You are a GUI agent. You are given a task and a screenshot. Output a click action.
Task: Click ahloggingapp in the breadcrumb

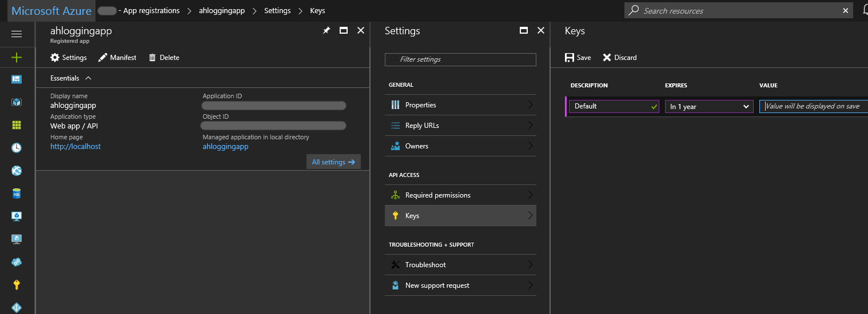tap(222, 10)
